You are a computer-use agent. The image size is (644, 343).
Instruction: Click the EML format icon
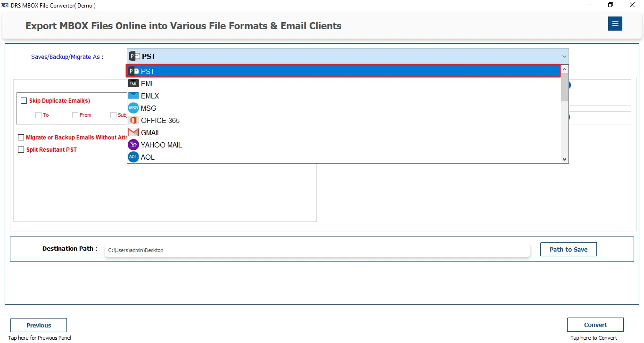pos(133,83)
